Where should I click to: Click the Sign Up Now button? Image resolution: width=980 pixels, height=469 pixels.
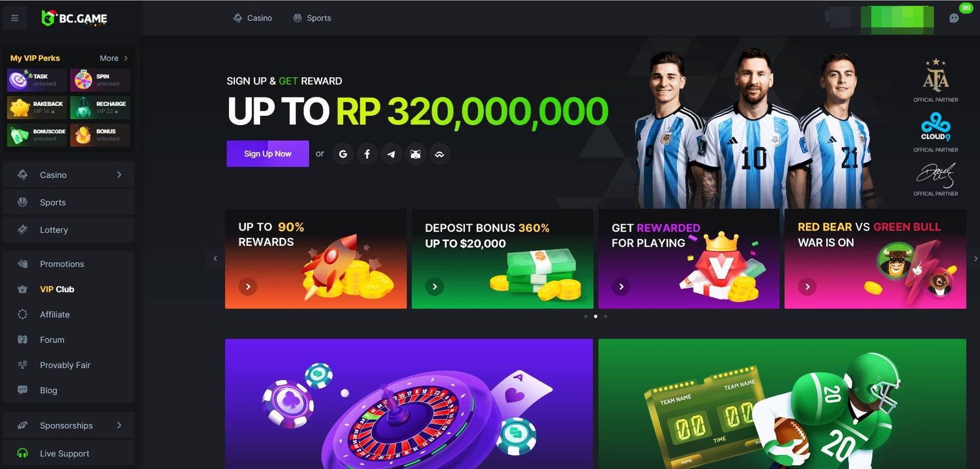click(268, 154)
